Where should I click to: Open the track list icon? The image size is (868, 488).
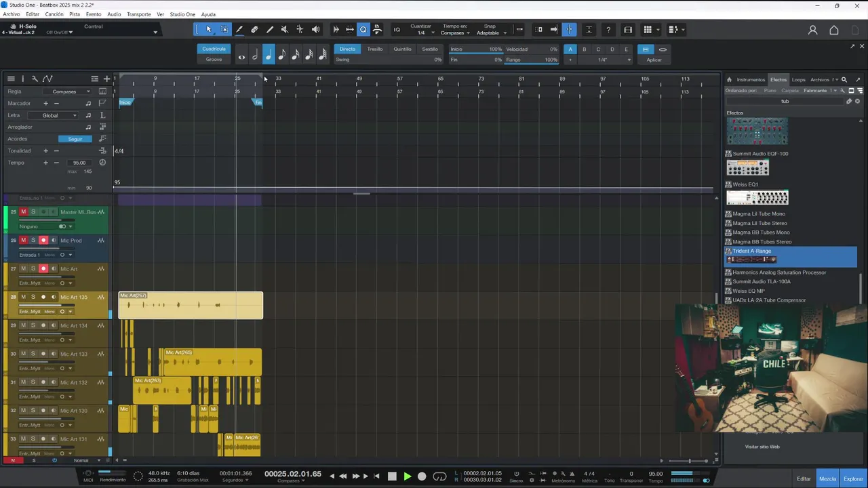click(x=11, y=79)
